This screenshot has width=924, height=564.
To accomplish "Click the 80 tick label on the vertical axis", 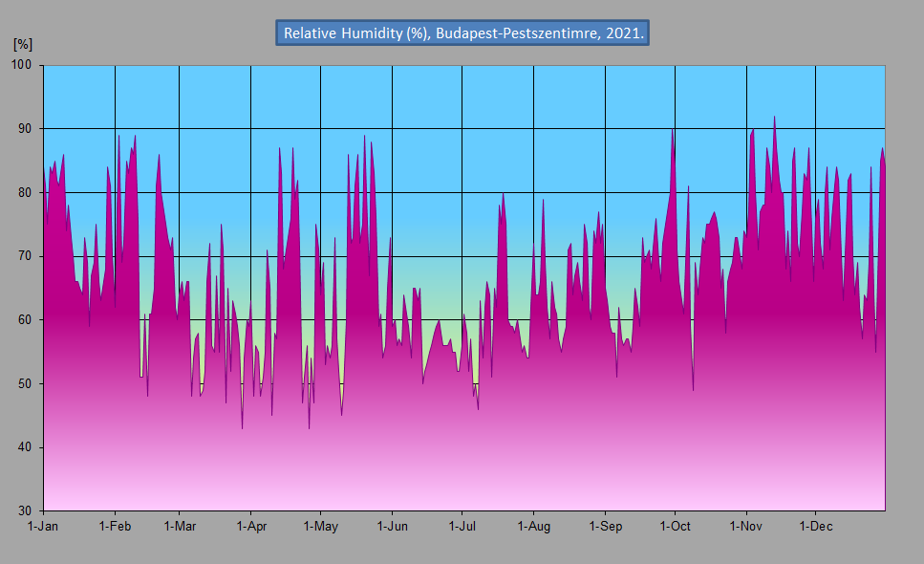I will click(x=25, y=192).
